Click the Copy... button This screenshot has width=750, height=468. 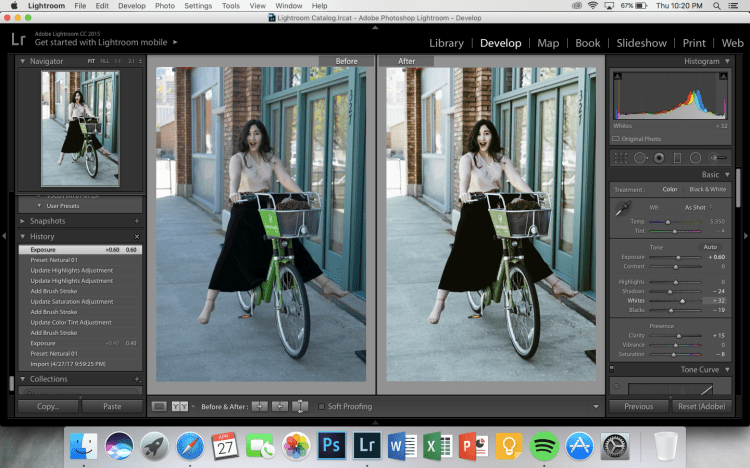pyautogui.click(x=48, y=407)
